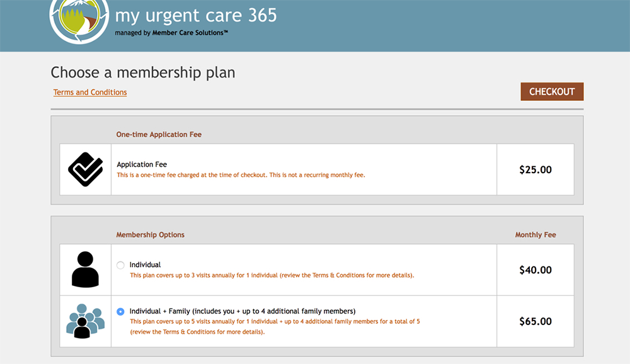Click the family members icon beside selected plan
The image size is (630, 364).
85,321
